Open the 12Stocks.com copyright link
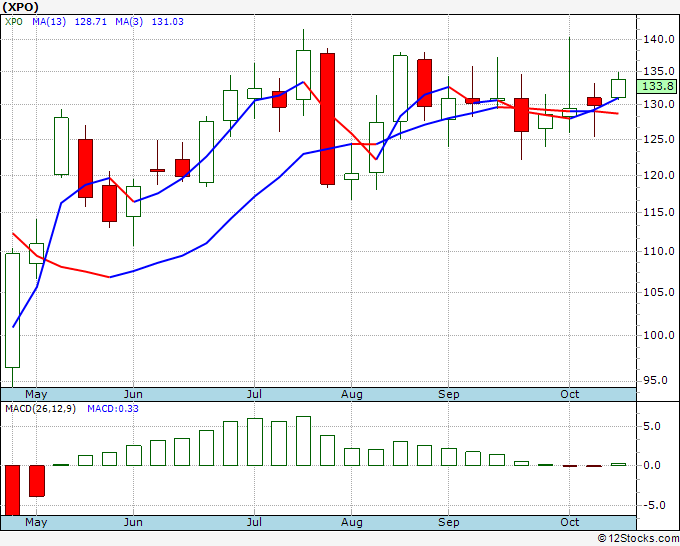This screenshot has width=680, height=546. (638, 538)
